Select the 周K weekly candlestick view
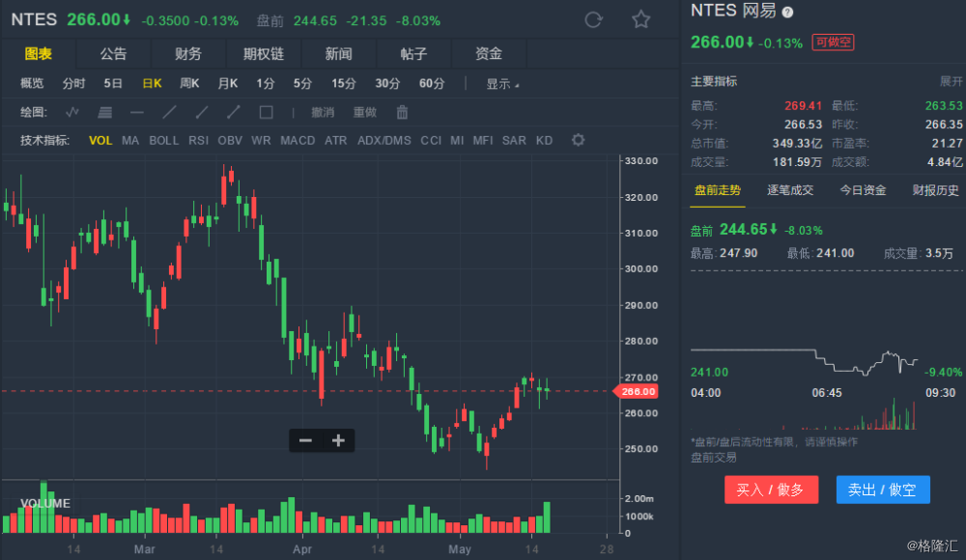The width and height of the screenshot is (966, 560). 189,84
